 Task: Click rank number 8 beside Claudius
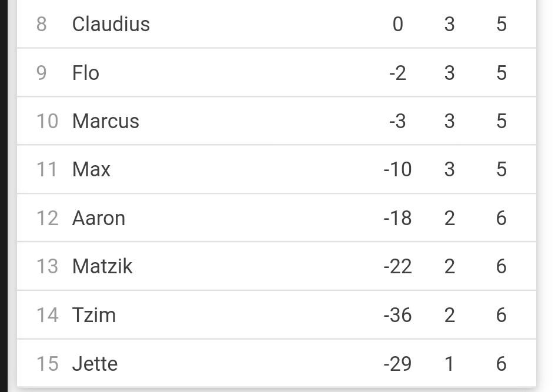(x=41, y=24)
